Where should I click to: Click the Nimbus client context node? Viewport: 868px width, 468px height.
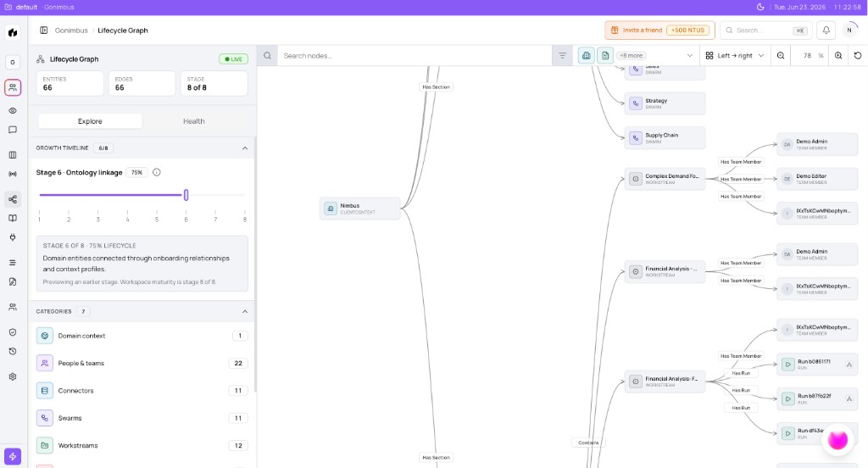(359, 209)
